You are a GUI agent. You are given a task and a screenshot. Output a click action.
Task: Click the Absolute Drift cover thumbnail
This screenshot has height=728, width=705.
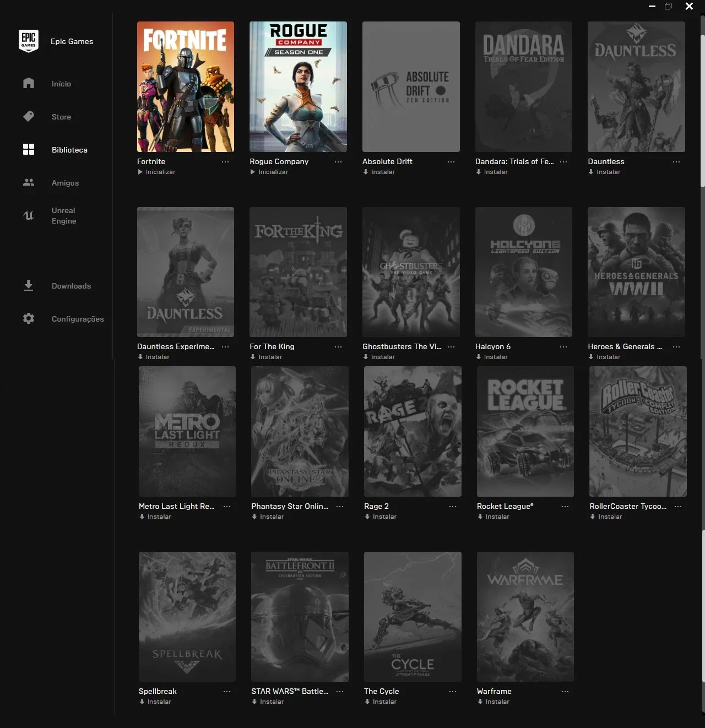point(411,86)
